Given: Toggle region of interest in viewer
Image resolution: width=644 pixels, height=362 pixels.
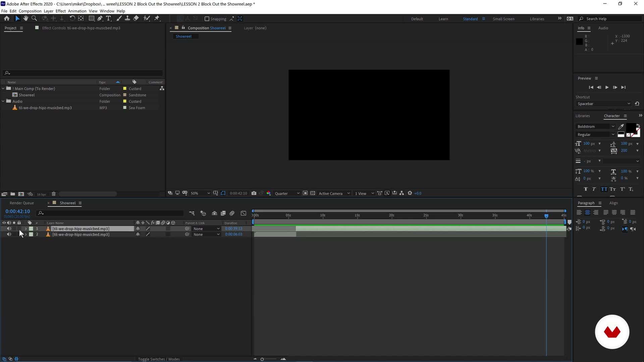Looking at the screenshot, I should click(x=305, y=193).
